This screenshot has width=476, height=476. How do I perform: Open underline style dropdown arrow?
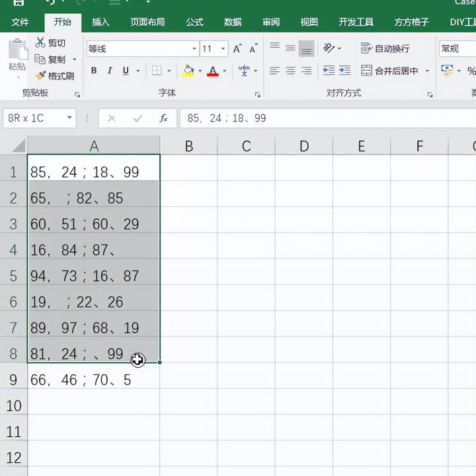click(x=138, y=71)
